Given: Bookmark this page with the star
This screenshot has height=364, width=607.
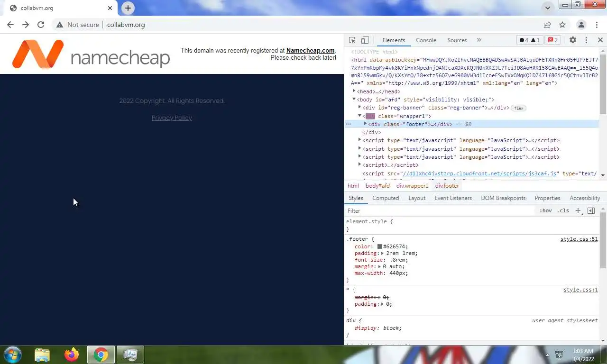Looking at the screenshot, I should click(x=562, y=25).
